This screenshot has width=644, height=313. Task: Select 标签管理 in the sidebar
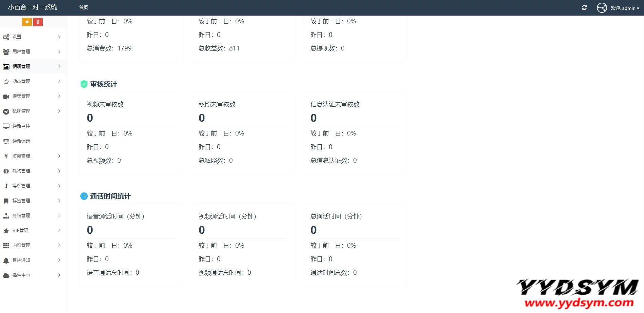pos(33,201)
